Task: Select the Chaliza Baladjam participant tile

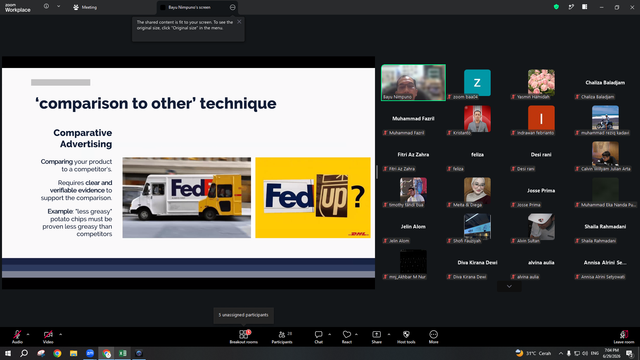Action: 605,82
